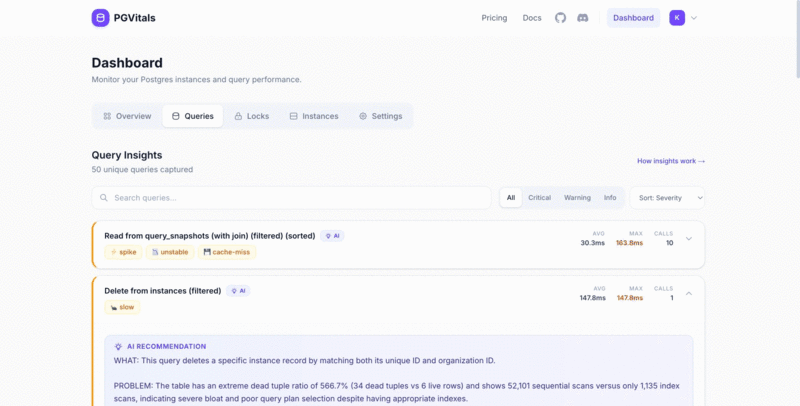Open the GitHub icon link
Image resolution: width=800 pixels, height=406 pixels.
click(x=560, y=18)
